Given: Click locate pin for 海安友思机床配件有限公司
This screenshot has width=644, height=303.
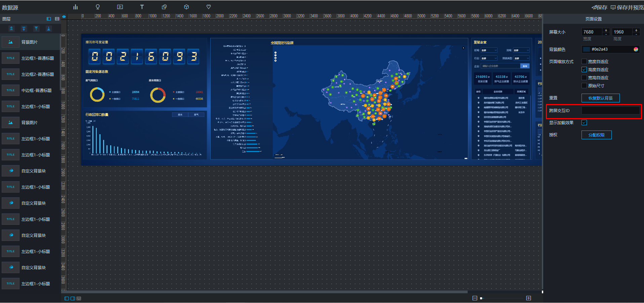Looking at the screenshot, I should click(478, 98).
